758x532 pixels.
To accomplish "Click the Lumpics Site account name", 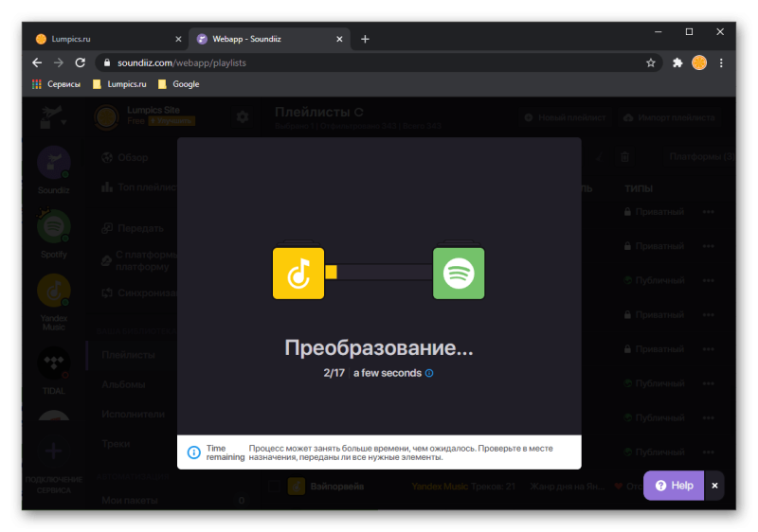I will tap(153, 110).
